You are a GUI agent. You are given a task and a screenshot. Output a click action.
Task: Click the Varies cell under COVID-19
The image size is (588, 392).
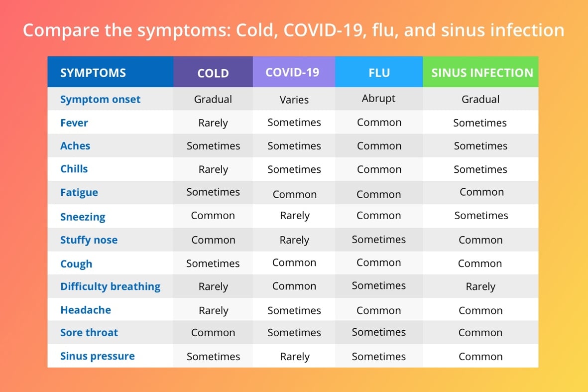(x=294, y=100)
